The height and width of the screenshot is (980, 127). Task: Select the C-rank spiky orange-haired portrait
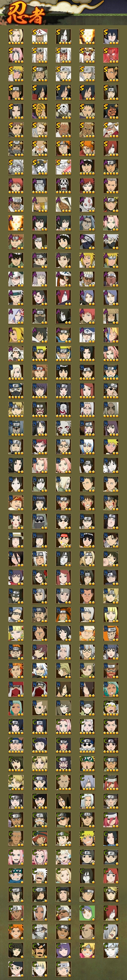pyautogui.click(x=16, y=931)
